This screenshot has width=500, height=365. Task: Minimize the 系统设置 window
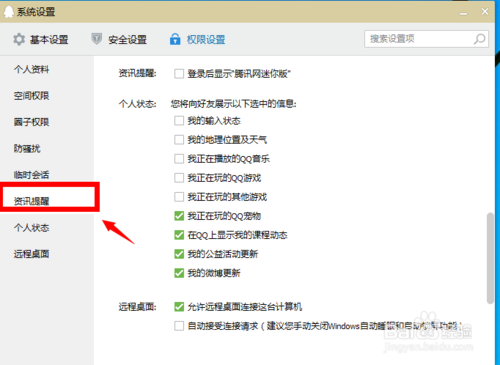click(x=463, y=13)
